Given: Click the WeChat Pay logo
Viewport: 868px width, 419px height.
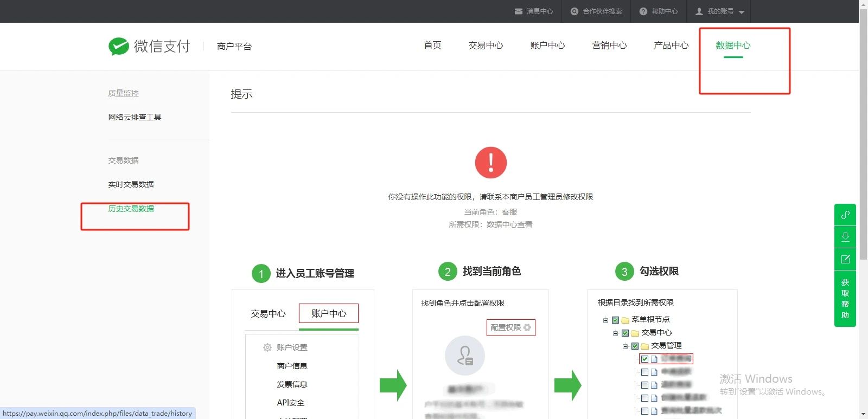Looking at the screenshot, I should 150,46.
